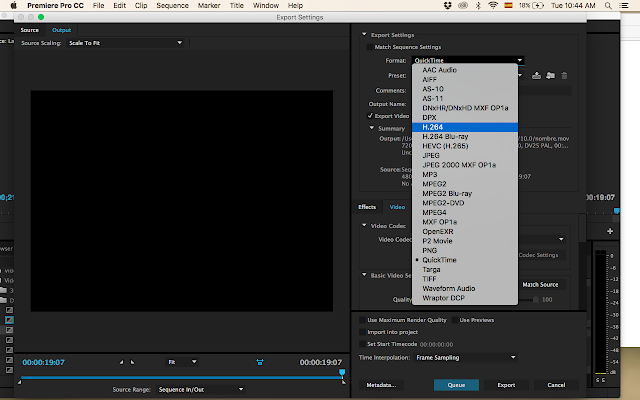Click the preview timeline playhead

(x=342, y=372)
